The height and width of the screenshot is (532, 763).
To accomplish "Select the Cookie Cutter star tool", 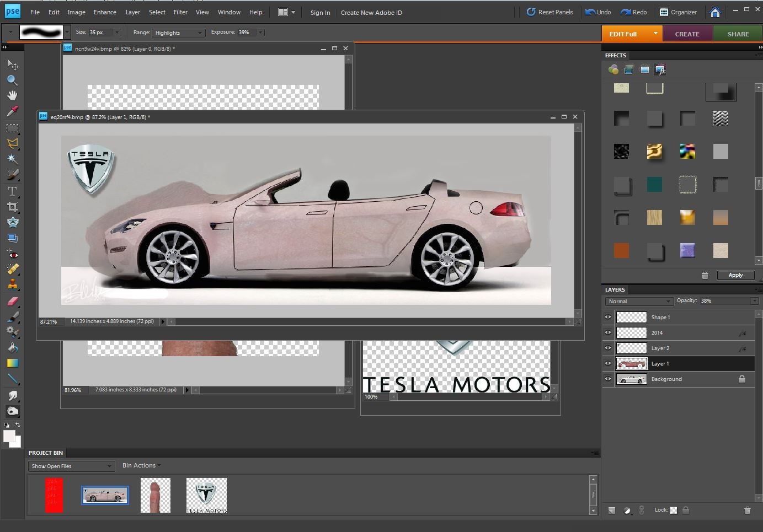I will click(12, 222).
